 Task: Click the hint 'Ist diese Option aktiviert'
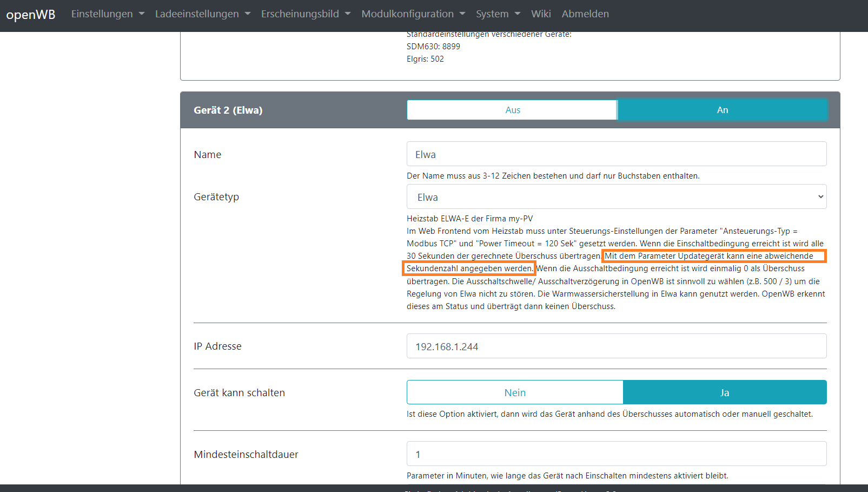(609, 414)
